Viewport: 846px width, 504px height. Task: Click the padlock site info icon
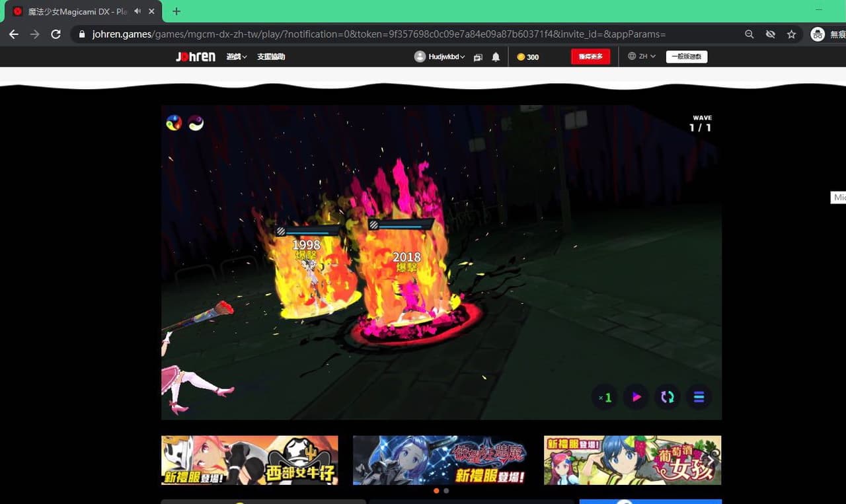click(82, 34)
